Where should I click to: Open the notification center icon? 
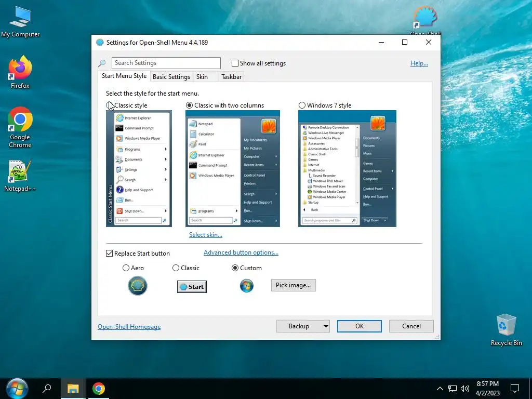pyautogui.click(x=515, y=389)
